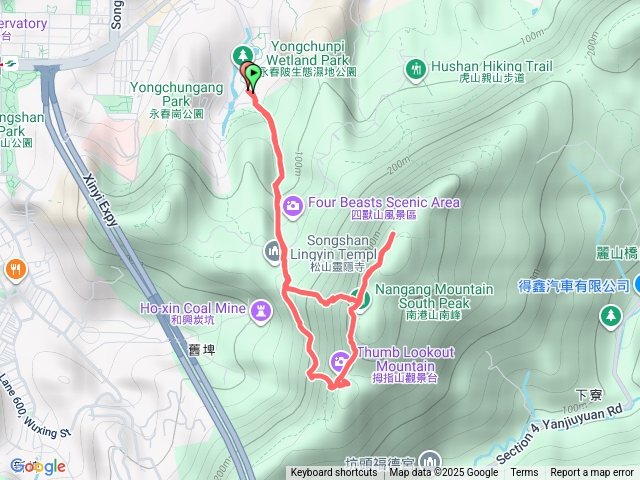Select the Ho-xin Coal Mine castle icon
Image resolution: width=640 pixels, height=480 pixels.
261,311
